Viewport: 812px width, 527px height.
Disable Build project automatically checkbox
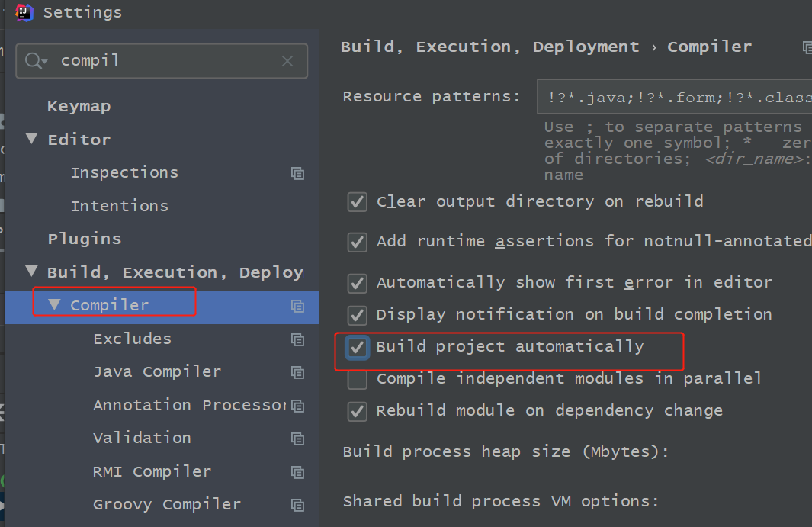coord(357,348)
